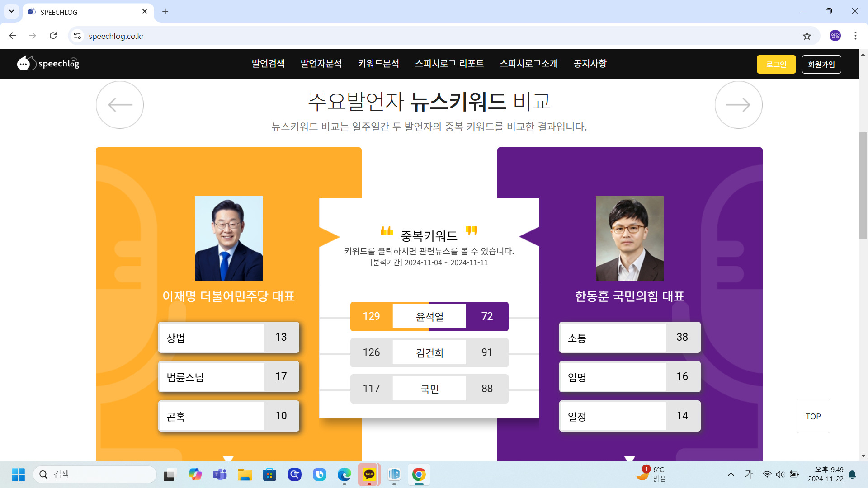Open Microsoft Store from taskbar
This screenshot has height=488, width=868.
(x=270, y=474)
